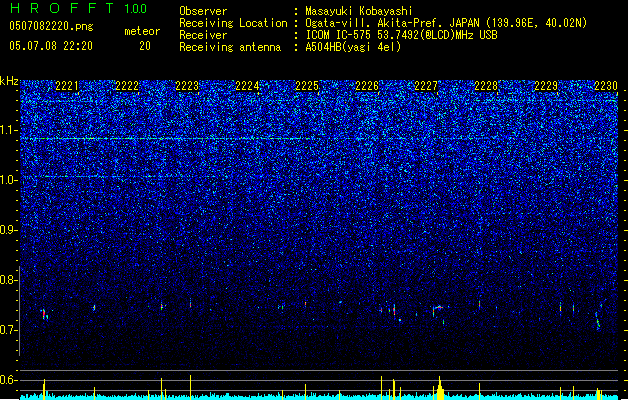The image size is (629, 400).
Task: Click the 0.8 frequency axis label
Action: (x=8, y=280)
